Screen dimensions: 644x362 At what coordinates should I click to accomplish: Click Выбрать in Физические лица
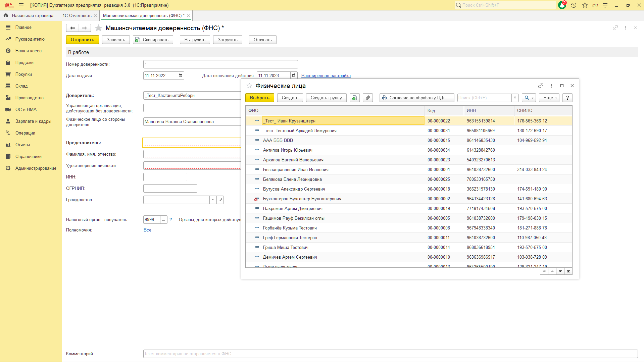point(260,98)
